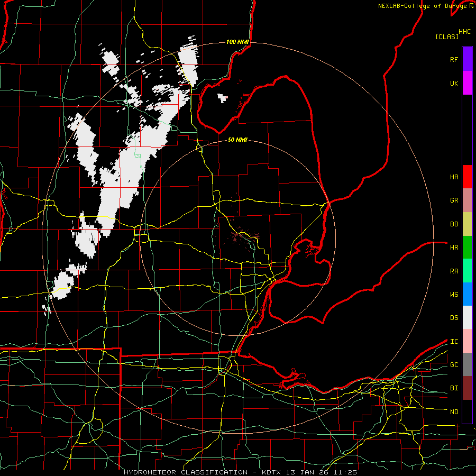Click the HHC product label
The height and width of the screenshot is (476, 476).
[x=465, y=32]
